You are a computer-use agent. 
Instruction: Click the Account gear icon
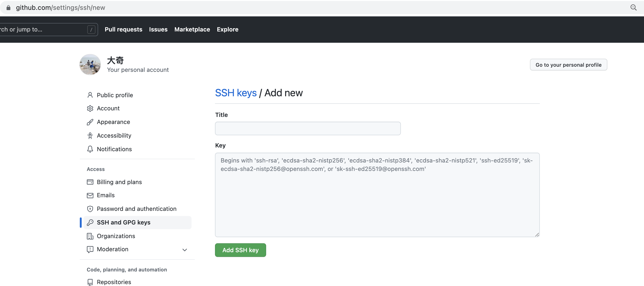(90, 108)
